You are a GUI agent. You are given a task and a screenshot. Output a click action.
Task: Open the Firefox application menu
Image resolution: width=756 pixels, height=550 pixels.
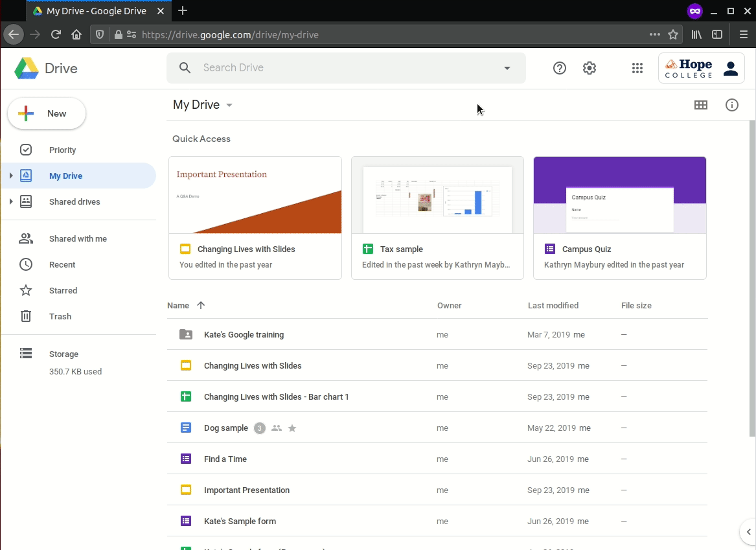744,34
